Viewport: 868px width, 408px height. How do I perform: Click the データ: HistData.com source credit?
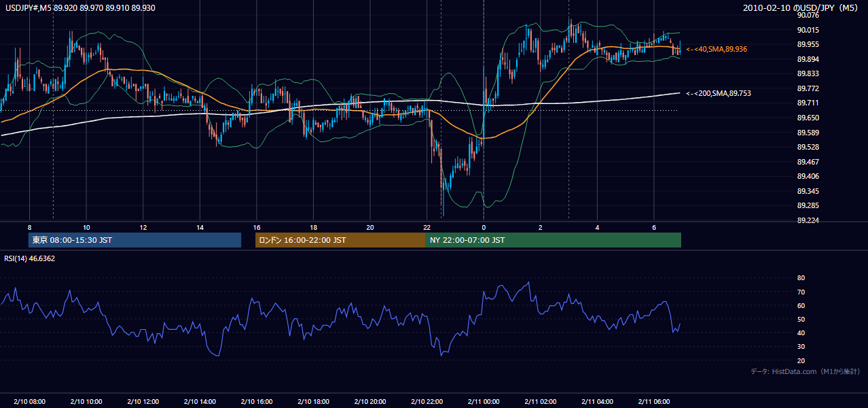coord(806,371)
